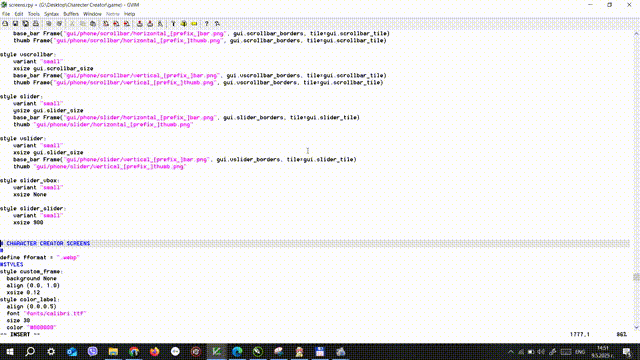Click the 'size 30' line

(x=18, y=320)
